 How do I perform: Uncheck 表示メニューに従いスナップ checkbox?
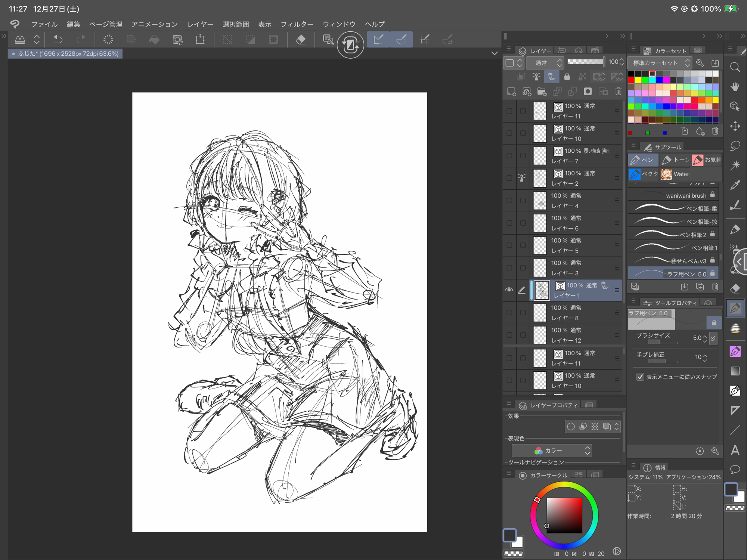coord(640,377)
